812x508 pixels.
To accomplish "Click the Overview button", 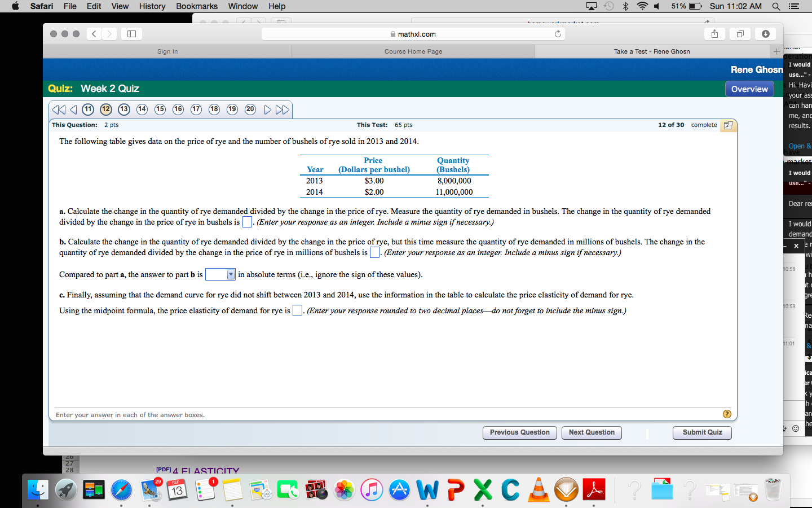I will pyautogui.click(x=749, y=89).
